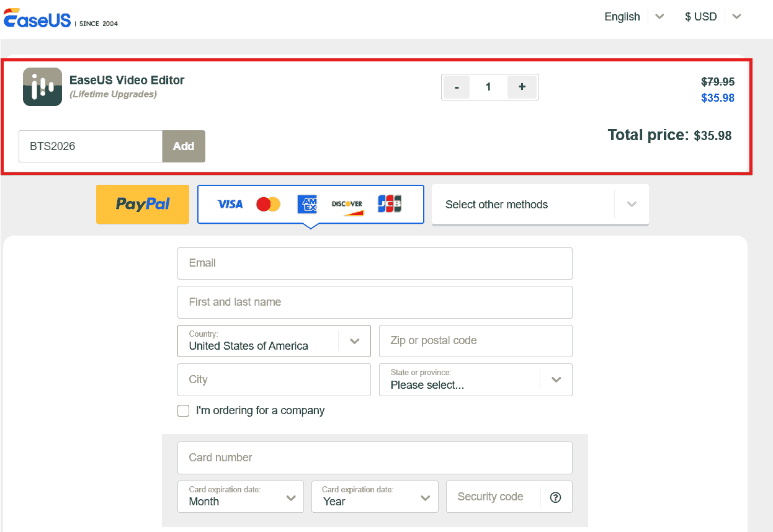Click the quantity value field
Image resolution: width=773 pixels, height=532 pixels.
pyautogui.click(x=488, y=87)
